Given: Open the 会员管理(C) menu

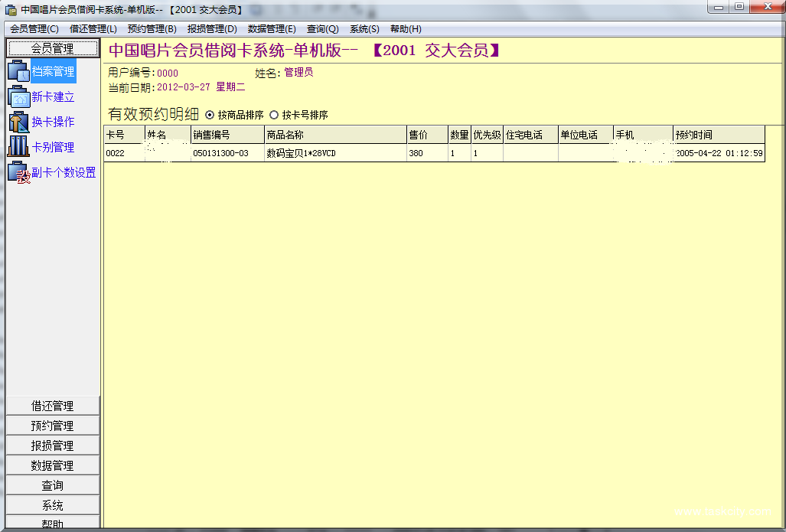Looking at the screenshot, I should 34,29.
